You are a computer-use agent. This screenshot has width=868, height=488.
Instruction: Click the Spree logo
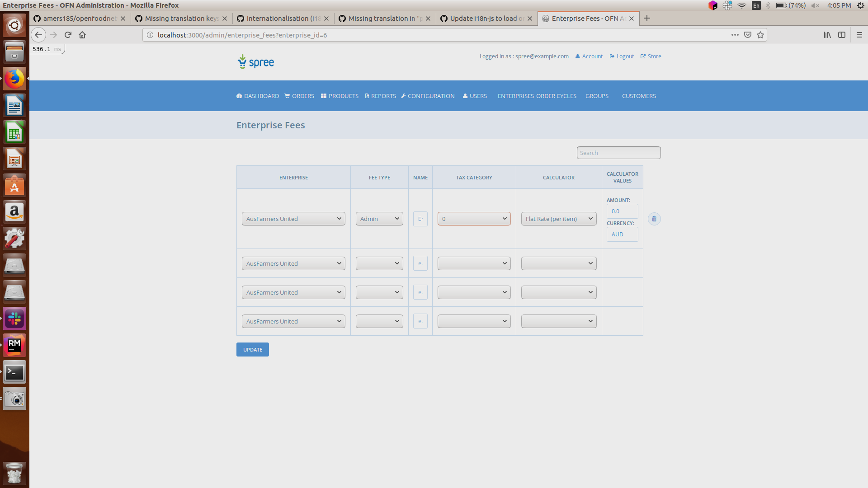pyautogui.click(x=256, y=62)
